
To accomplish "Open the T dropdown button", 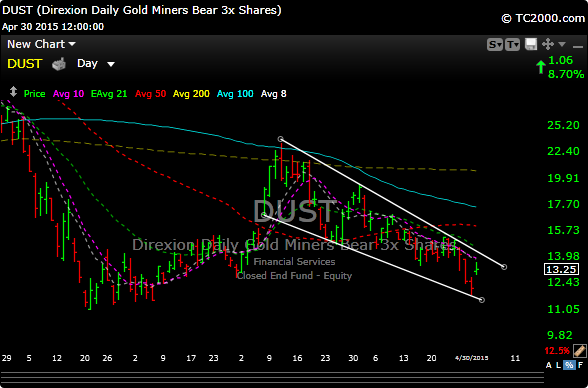I will (x=512, y=45).
